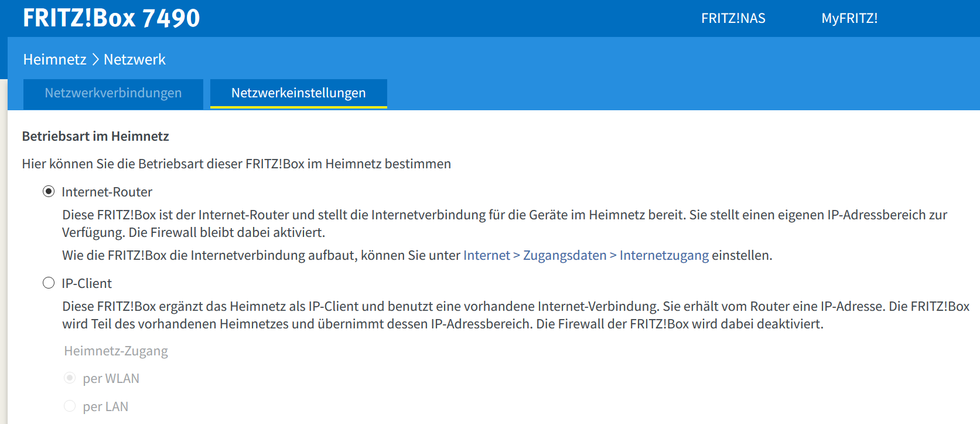Open the Internet link in the description
Screen dimensions: 980x424
[x=487, y=255]
